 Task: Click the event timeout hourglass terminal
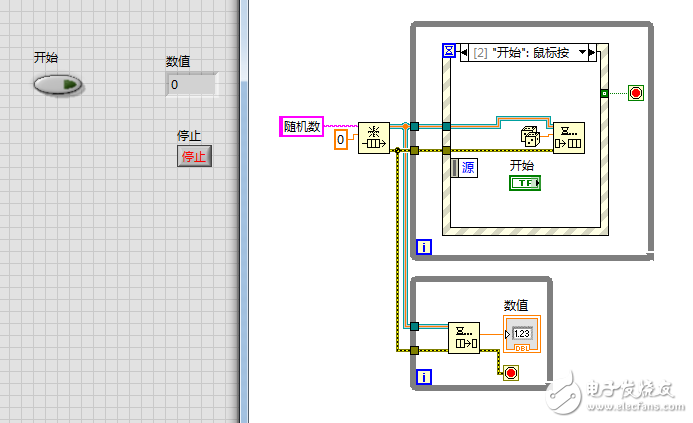pos(448,51)
